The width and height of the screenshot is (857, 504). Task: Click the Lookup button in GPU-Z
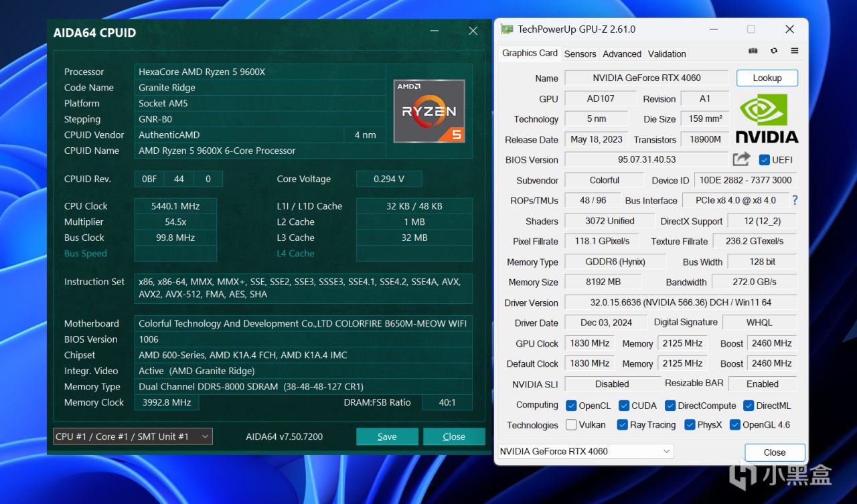tap(767, 78)
